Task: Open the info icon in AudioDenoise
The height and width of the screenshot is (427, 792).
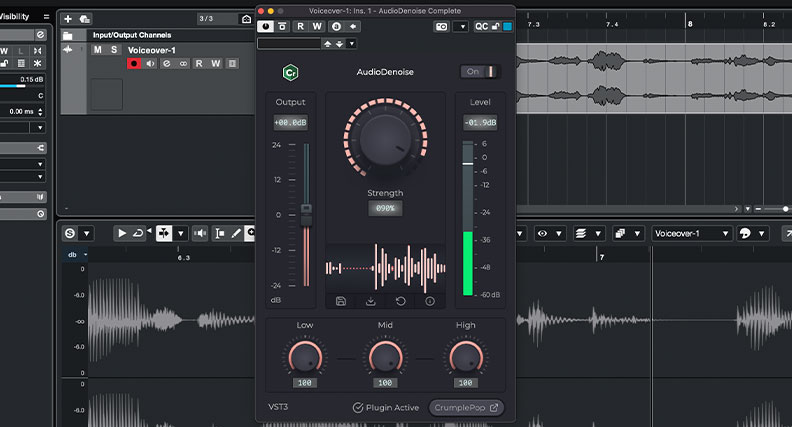Action: tap(429, 300)
